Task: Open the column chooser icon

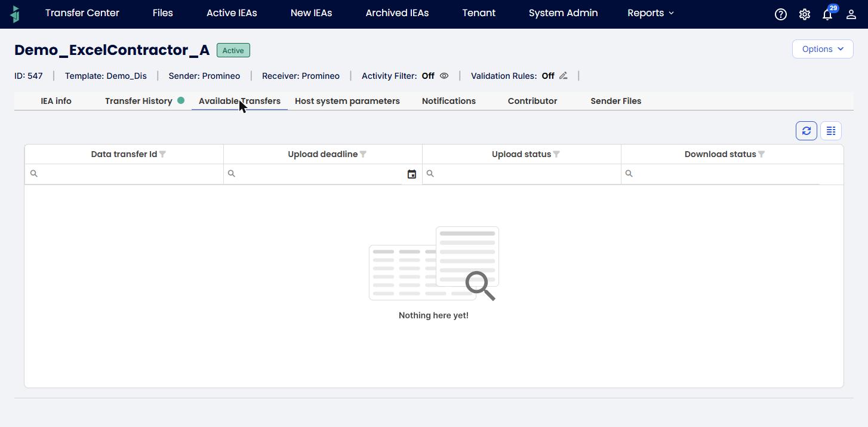Action: [831, 131]
